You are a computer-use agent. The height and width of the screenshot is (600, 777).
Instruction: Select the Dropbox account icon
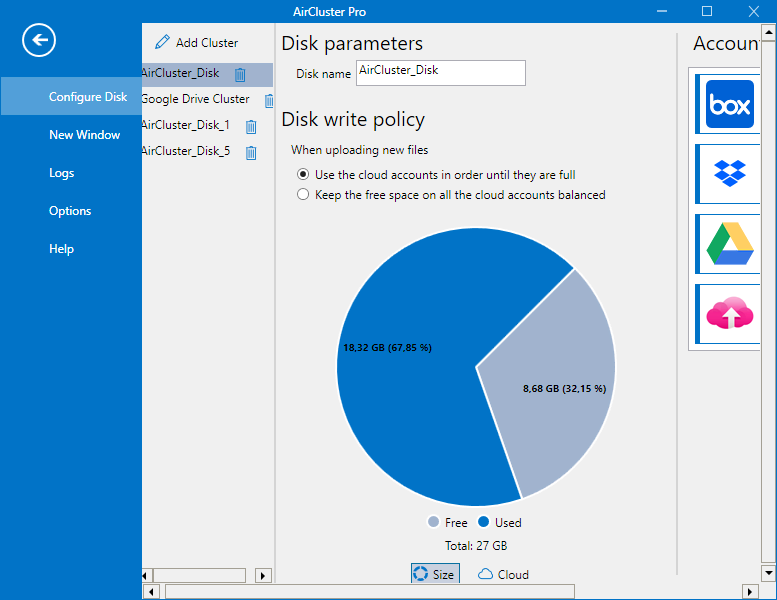pos(729,174)
